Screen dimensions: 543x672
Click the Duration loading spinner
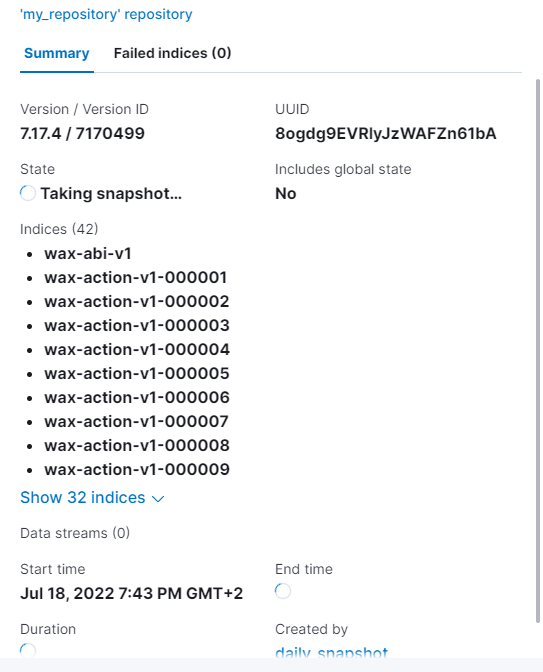(28, 650)
